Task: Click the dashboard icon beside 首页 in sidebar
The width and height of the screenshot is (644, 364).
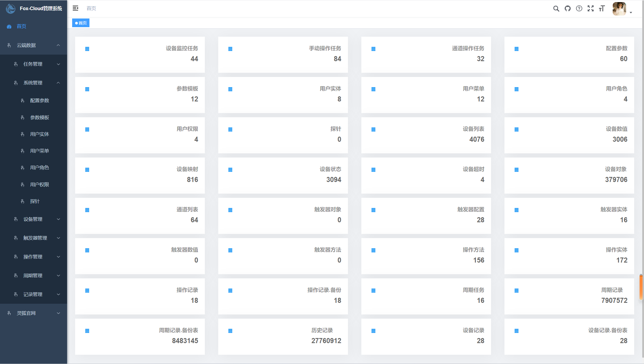Action: click(9, 27)
